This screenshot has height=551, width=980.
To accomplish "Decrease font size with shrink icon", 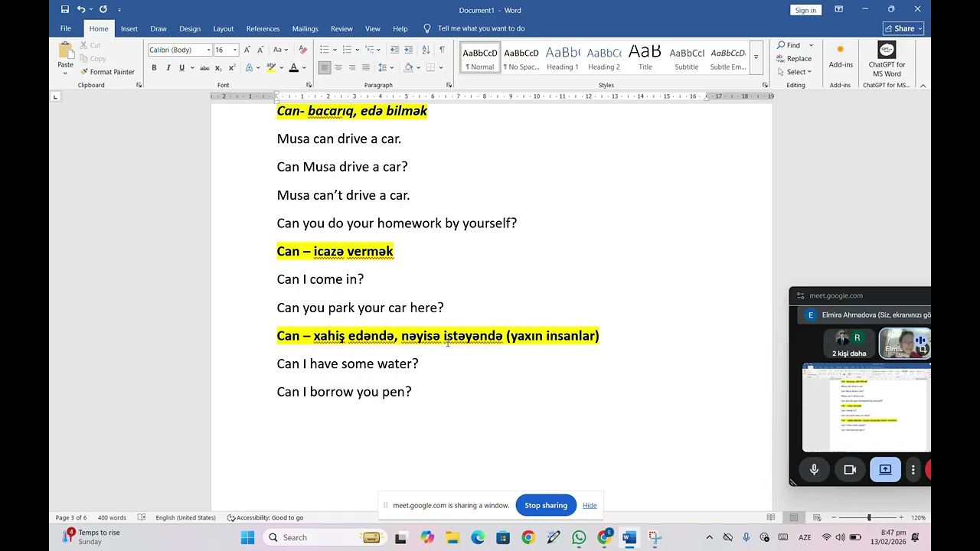I will click(x=260, y=50).
